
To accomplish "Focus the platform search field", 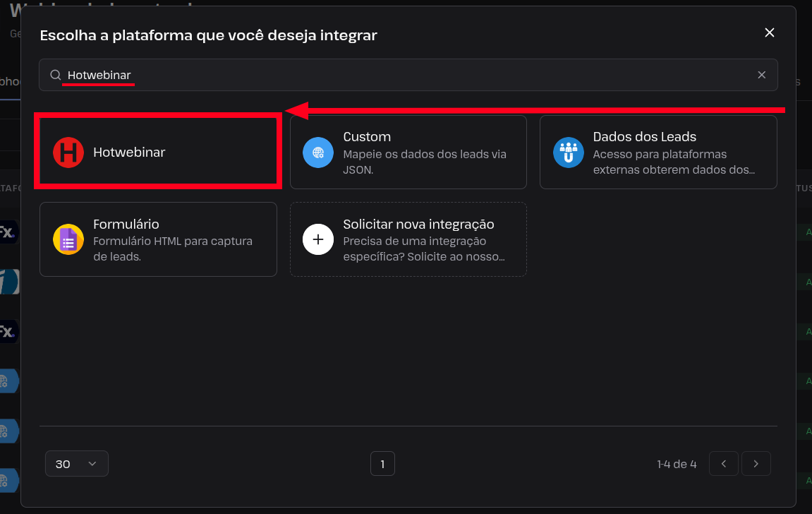I will 408,75.
